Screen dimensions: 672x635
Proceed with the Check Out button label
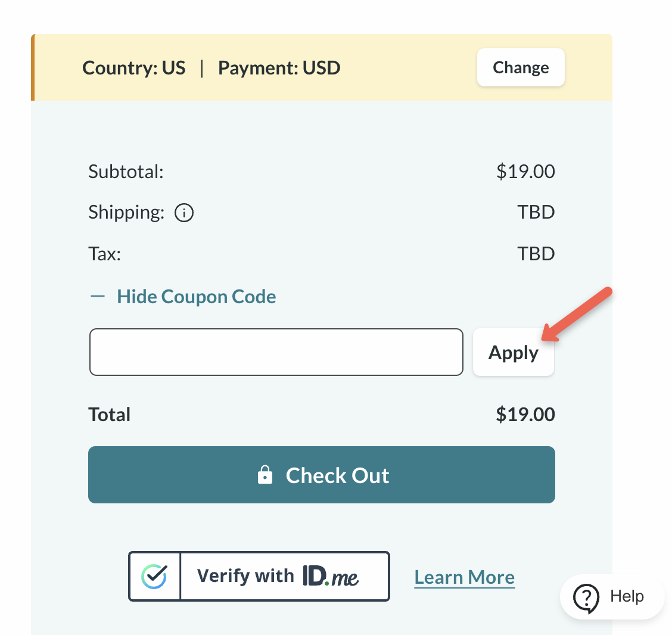point(337,475)
